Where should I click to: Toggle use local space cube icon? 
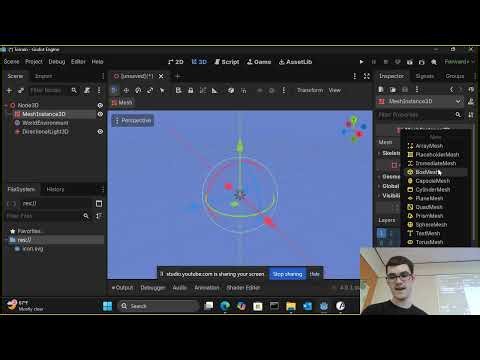231,90
